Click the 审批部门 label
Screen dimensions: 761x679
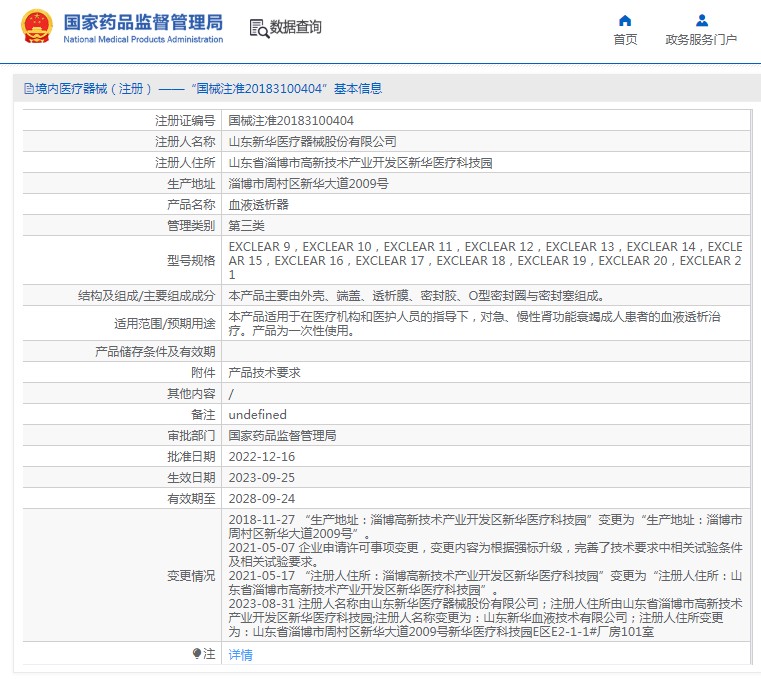coord(191,435)
